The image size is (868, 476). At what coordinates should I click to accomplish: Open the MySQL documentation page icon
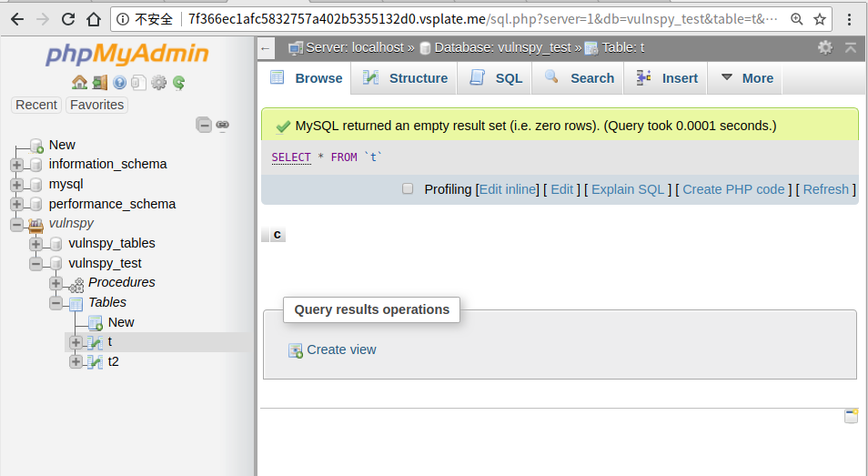[139, 83]
